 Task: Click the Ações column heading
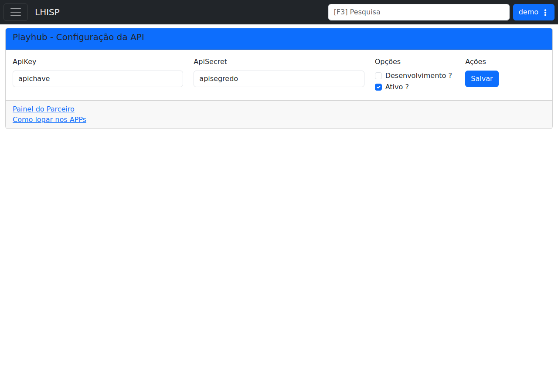point(476,62)
